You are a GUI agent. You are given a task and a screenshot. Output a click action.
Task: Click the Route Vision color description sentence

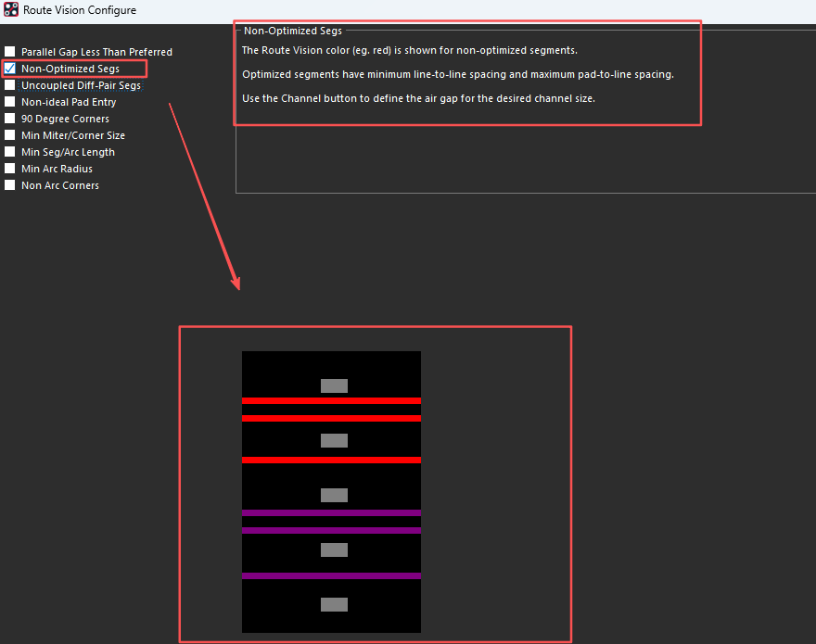coord(409,50)
